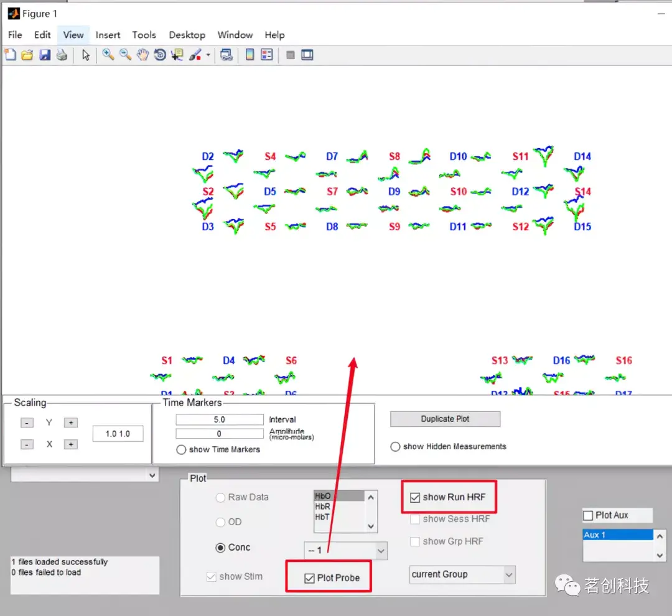The height and width of the screenshot is (616, 672).
Task: Click the Y scaling plus button
Action: [x=71, y=422]
